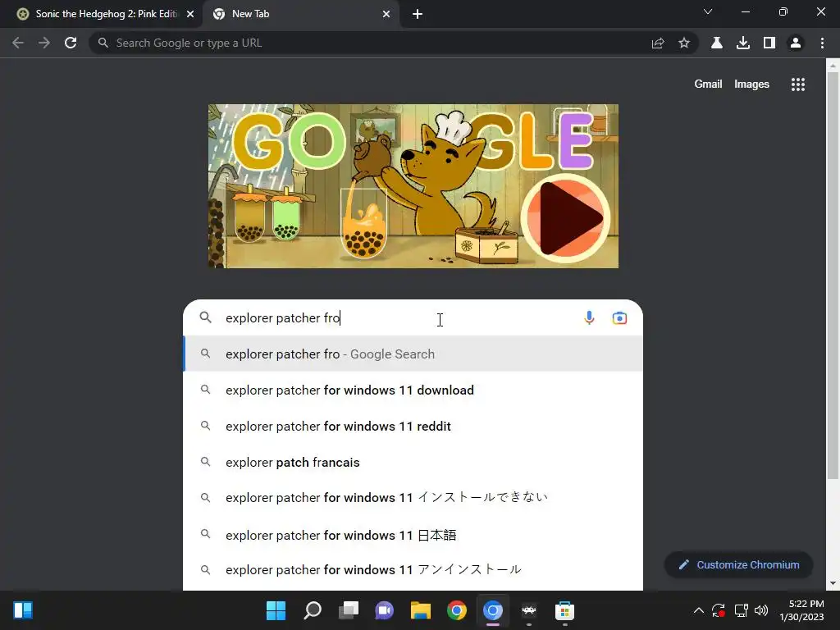Open File Explorer from the taskbar
The width and height of the screenshot is (840, 630).
421,610
